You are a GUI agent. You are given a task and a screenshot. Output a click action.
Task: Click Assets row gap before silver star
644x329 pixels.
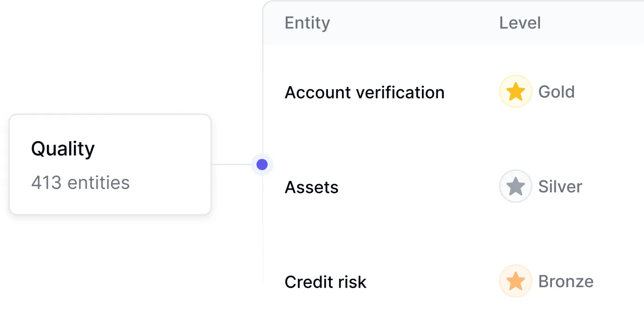[x=418, y=187]
